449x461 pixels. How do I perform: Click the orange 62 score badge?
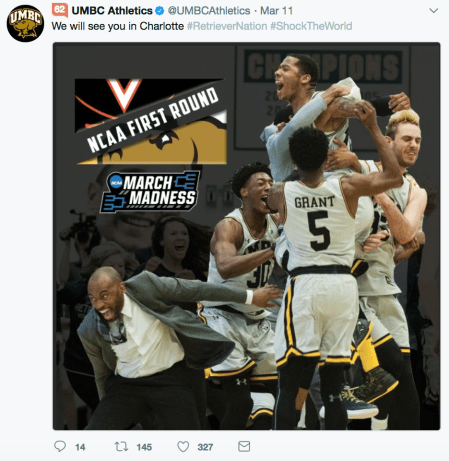coord(60,10)
